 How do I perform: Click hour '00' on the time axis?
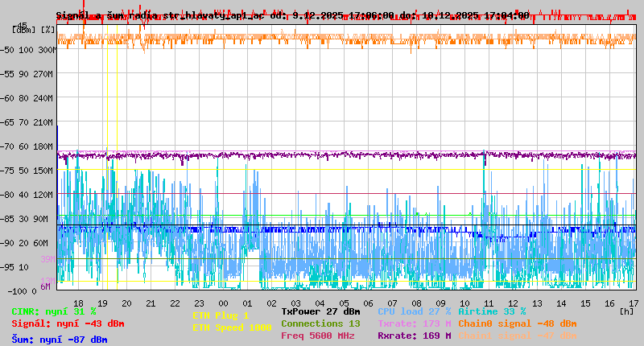point(224,303)
